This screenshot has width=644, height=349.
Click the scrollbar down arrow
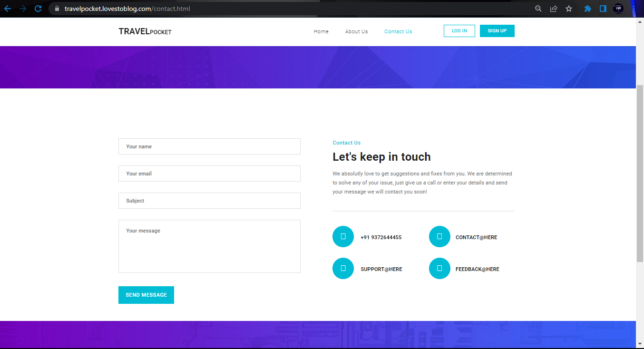pyautogui.click(x=640, y=344)
